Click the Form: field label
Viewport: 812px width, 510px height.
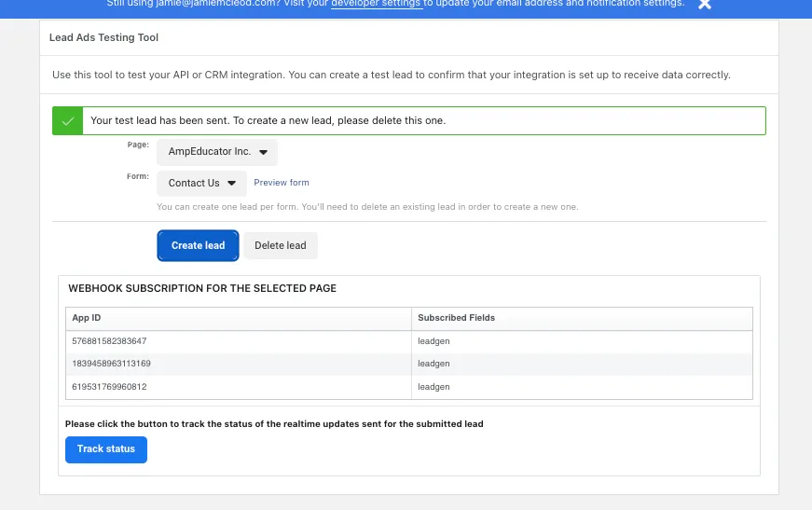(138, 176)
